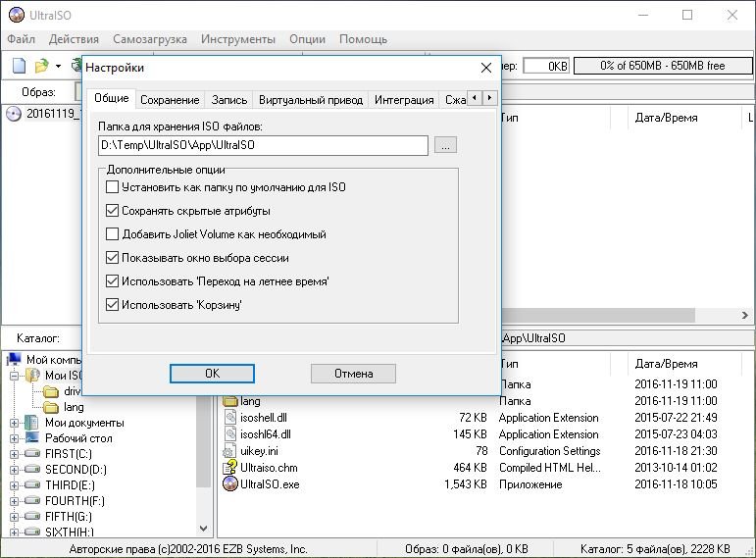Expand the SECOND(D:) drive node
756x558 pixels.
[14, 470]
